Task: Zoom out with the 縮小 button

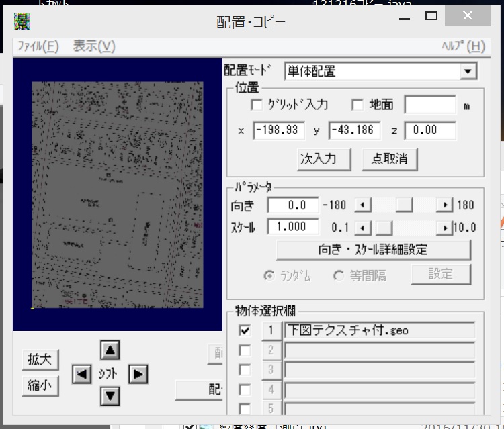Action: tap(40, 386)
